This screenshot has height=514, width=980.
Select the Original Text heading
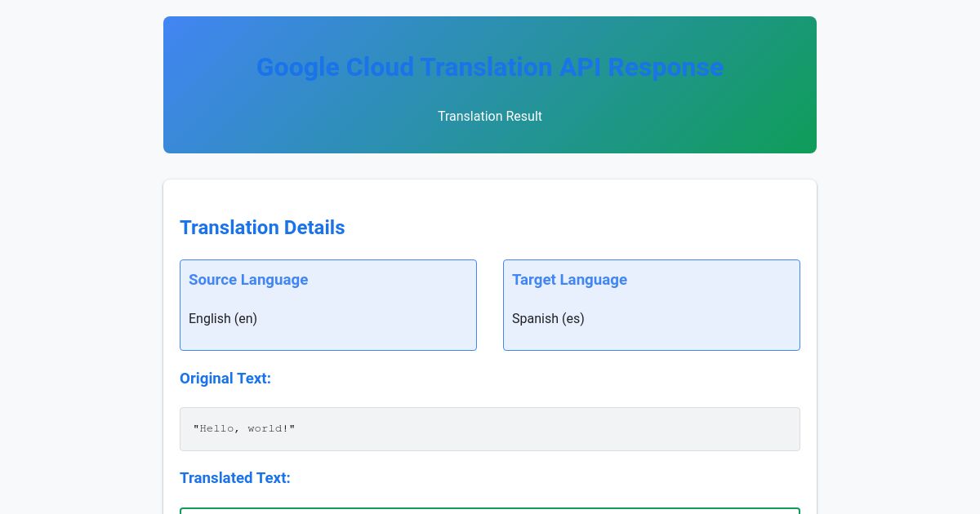point(225,379)
